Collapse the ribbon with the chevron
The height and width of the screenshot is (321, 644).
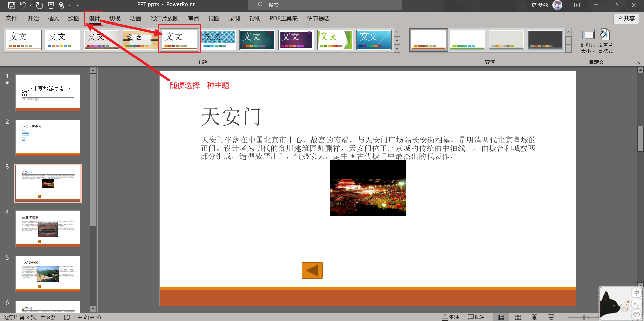(638, 63)
